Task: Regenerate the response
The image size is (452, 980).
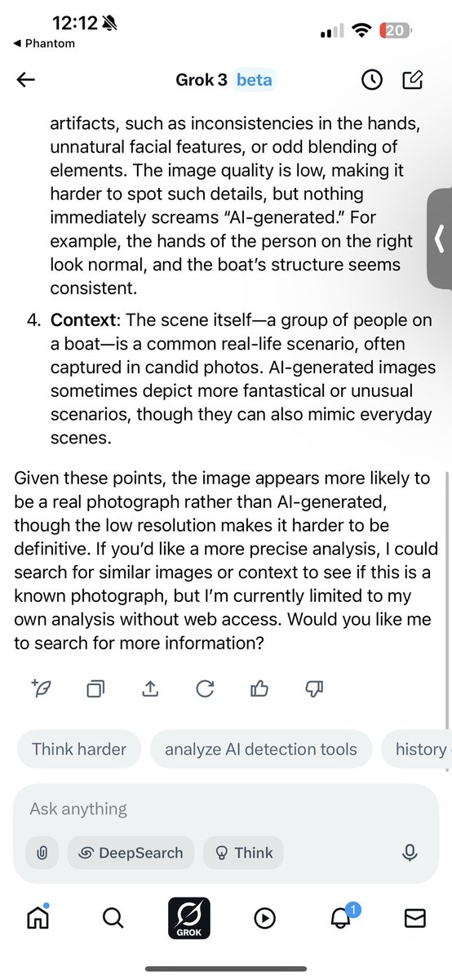Action: (x=205, y=689)
